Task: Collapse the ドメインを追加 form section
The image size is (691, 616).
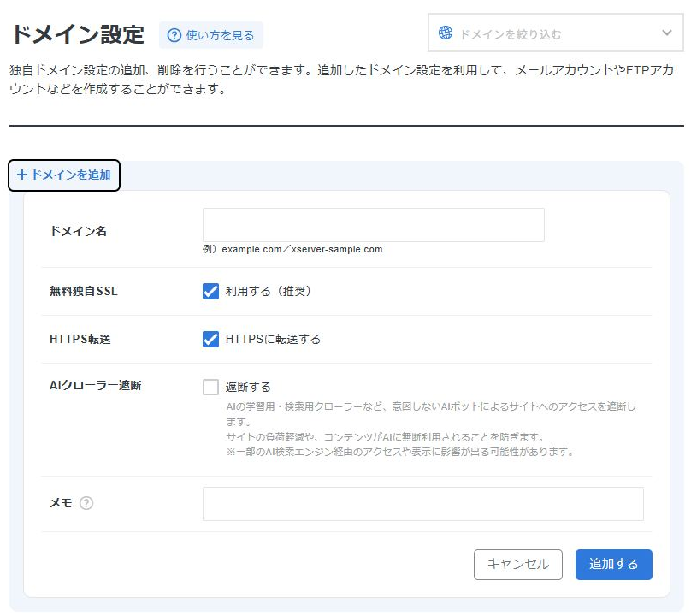Action: tap(64, 175)
